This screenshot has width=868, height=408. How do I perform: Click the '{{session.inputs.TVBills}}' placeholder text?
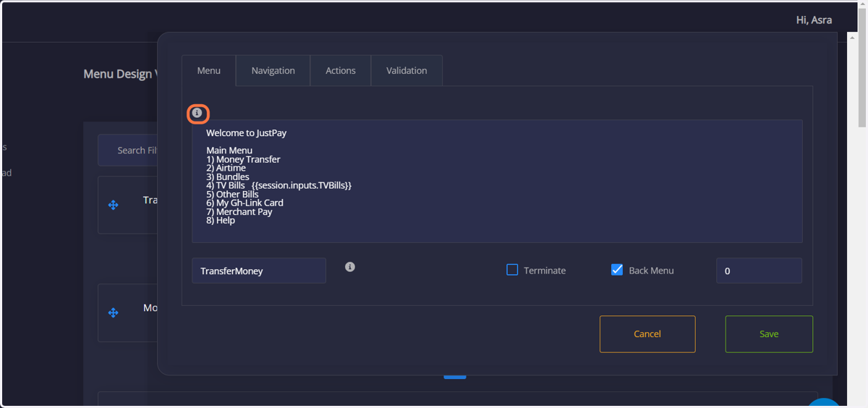(302, 186)
